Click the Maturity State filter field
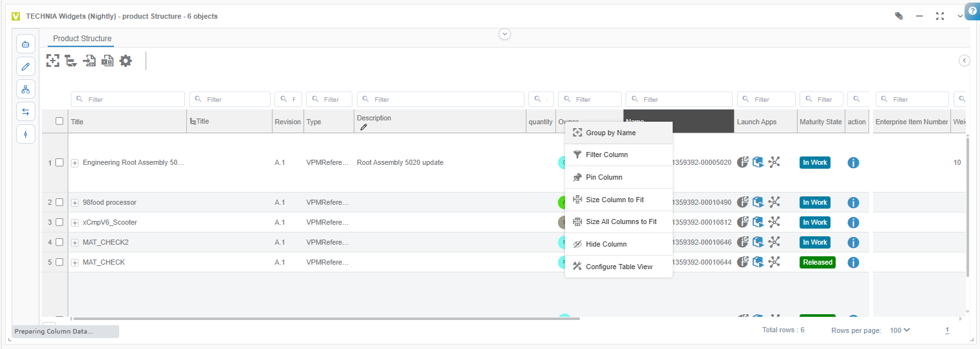The width and height of the screenshot is (980, 349). 821,99
